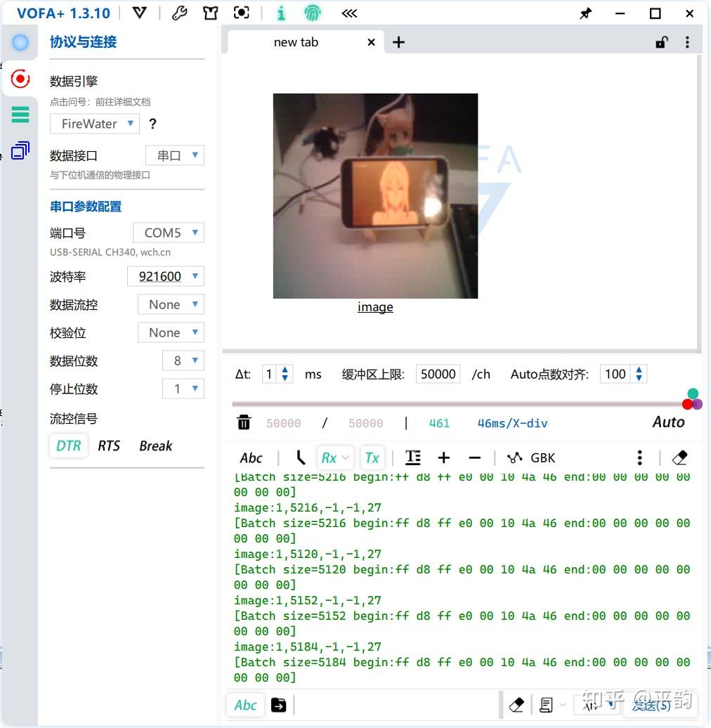Close the new tab
This screenshot has height=728, width=711.
(371, 42)
